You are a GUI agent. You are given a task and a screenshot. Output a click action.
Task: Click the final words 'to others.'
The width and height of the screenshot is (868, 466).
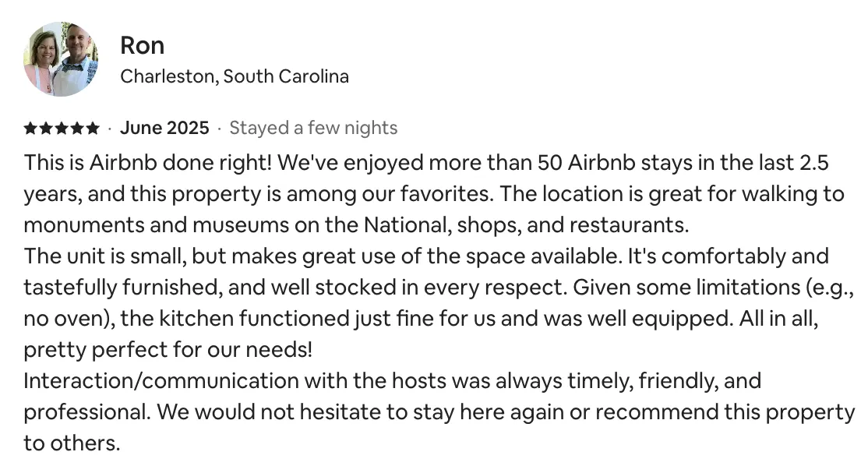point(72,443)
